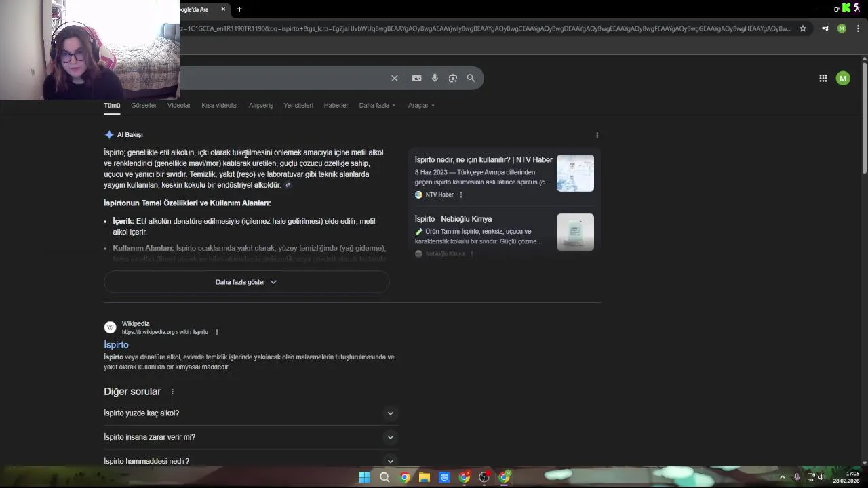Open NTV Haber article thumbnail
Image resolution: width=868 pixels, height=488 pixels.
[575, 173]
